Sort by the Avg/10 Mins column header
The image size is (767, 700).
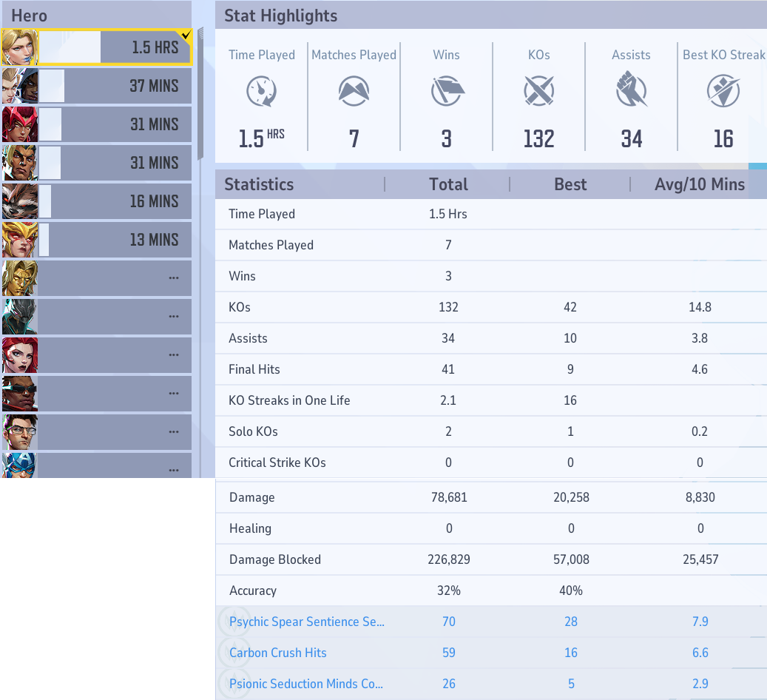(x=700, y=184)
